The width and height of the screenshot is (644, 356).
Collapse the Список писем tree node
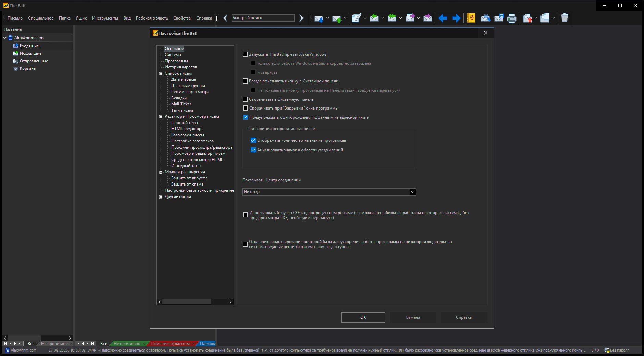161,74
